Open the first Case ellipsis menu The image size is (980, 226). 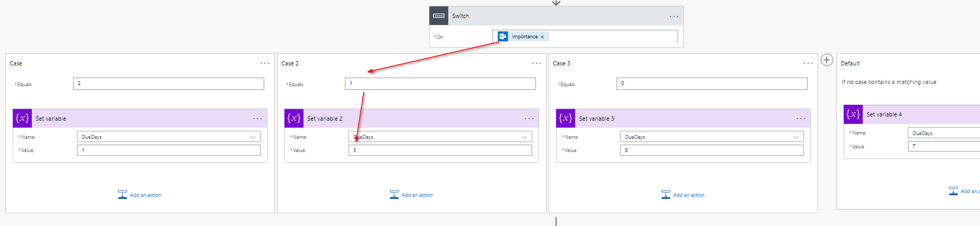point(265,63)
